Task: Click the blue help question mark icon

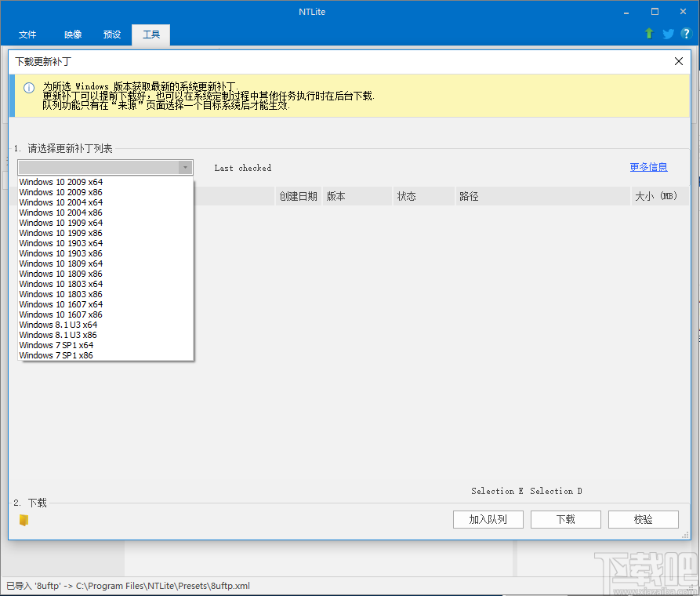Action: [687, 35]
